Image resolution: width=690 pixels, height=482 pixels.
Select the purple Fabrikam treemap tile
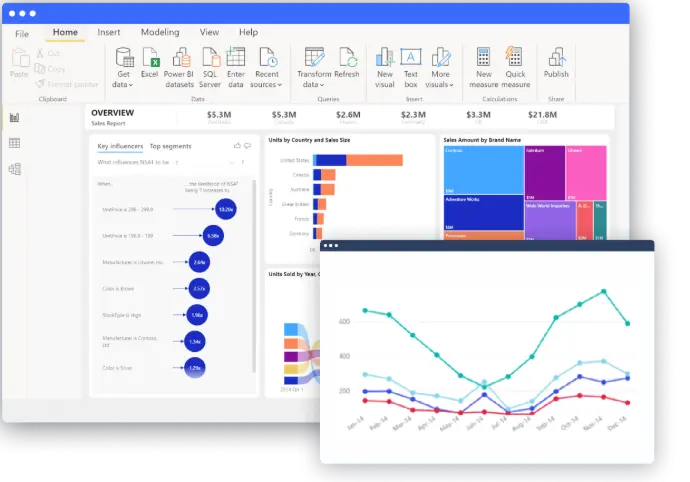(545, 173)
